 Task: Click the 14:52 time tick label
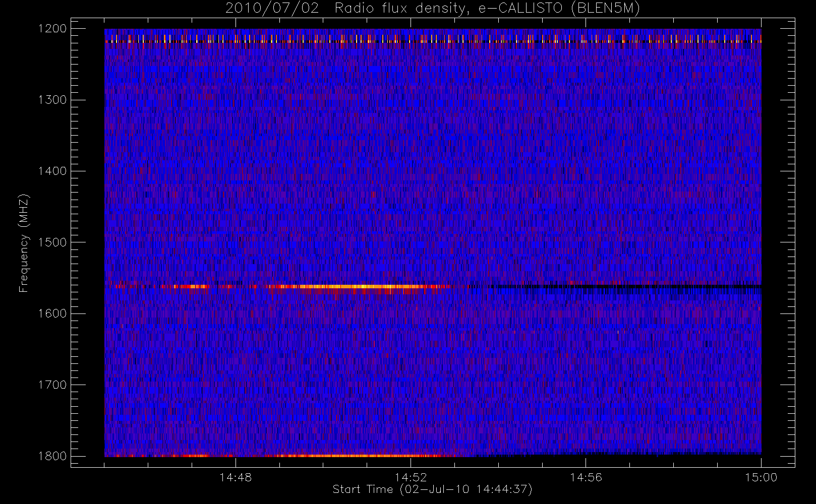(x=411, y=477)
